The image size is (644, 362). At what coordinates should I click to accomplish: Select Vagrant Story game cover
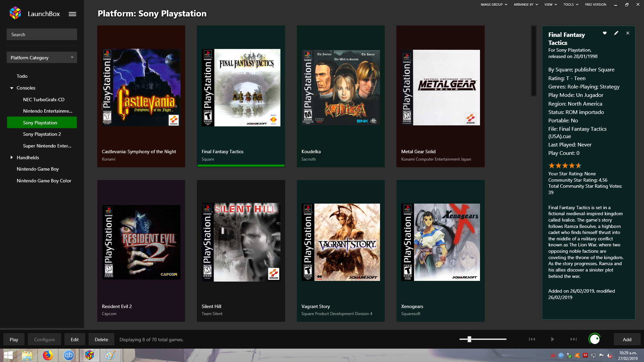(341, 242)
